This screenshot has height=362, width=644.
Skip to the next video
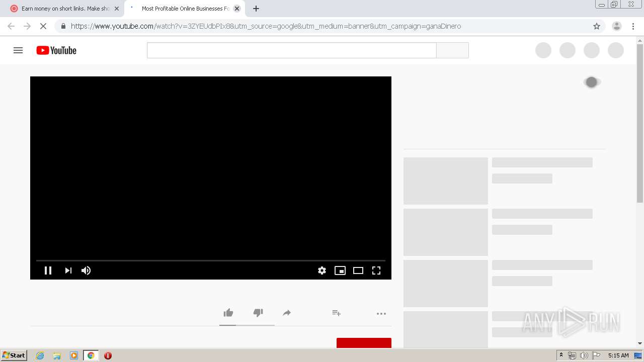pyautogui.click(x=68, y=270)
